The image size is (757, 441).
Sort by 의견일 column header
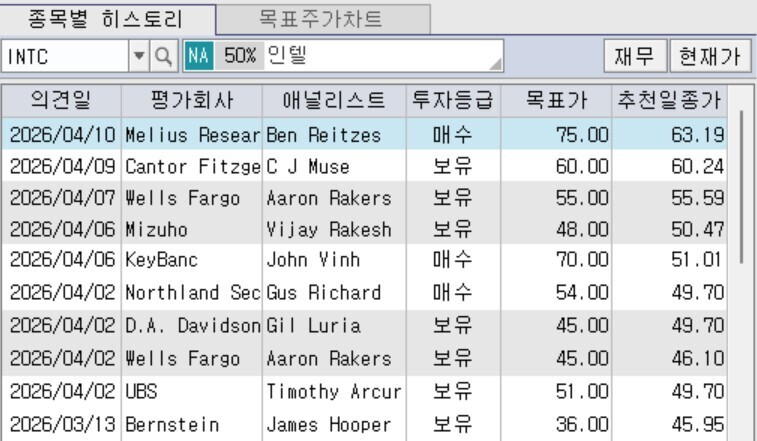[61, 100]
